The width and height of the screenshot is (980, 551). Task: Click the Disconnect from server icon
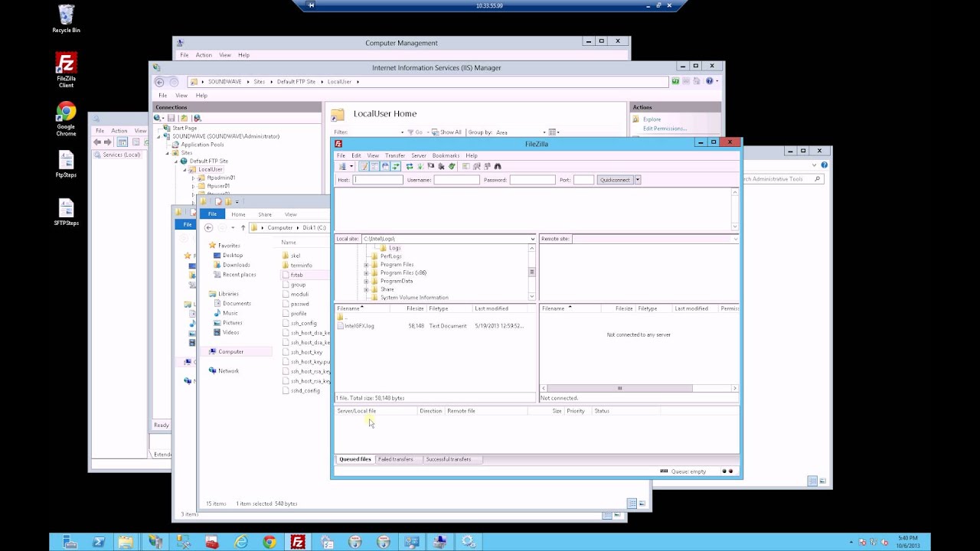(x=441, y=166)
